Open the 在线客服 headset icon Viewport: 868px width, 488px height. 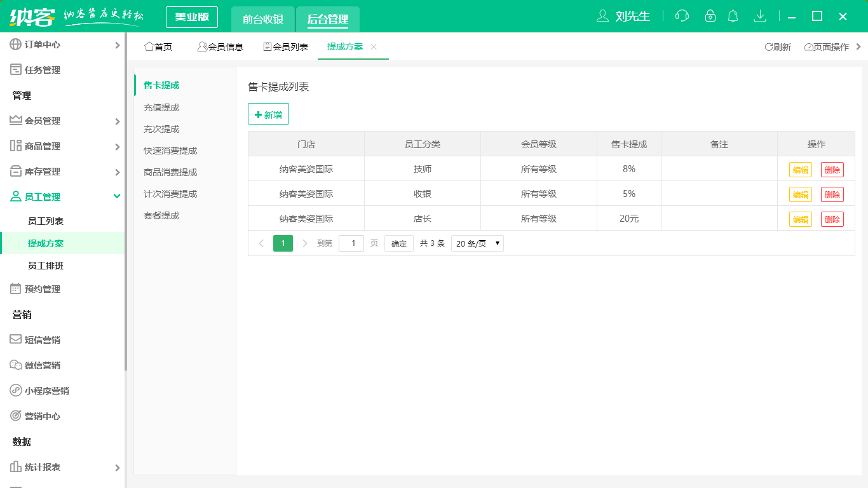681,16
